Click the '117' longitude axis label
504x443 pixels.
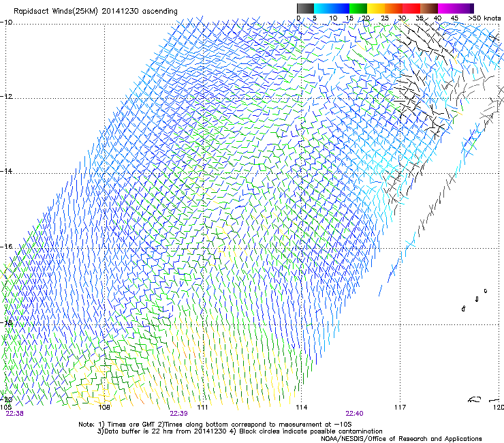[400, 408]
